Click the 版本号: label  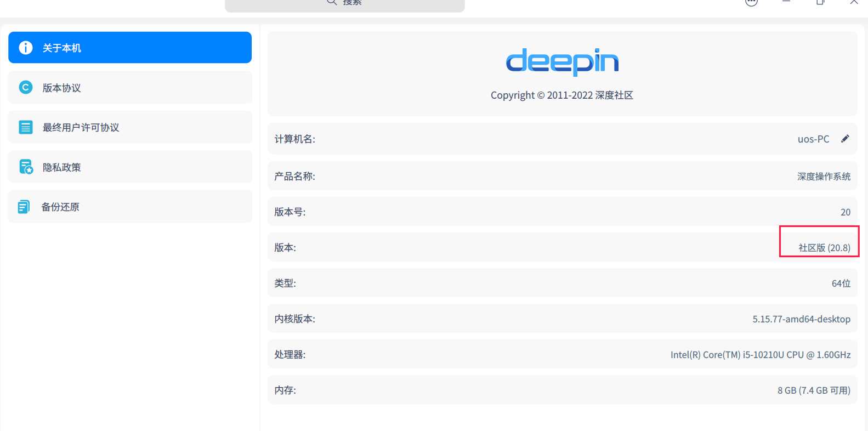pos(290,212)
